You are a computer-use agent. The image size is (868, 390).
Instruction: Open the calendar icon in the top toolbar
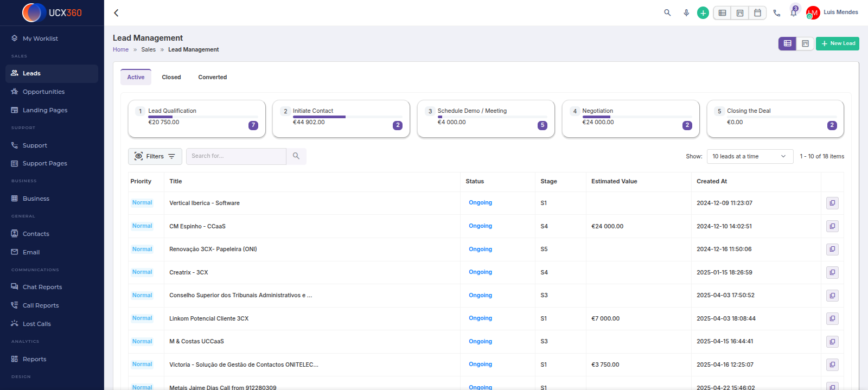pos(757,12)
